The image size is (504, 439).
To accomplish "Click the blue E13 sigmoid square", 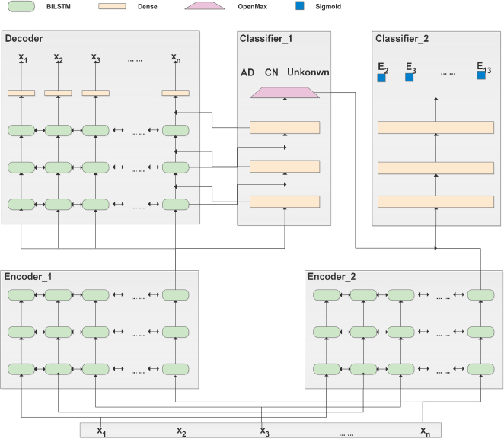I will click(481, 75).
